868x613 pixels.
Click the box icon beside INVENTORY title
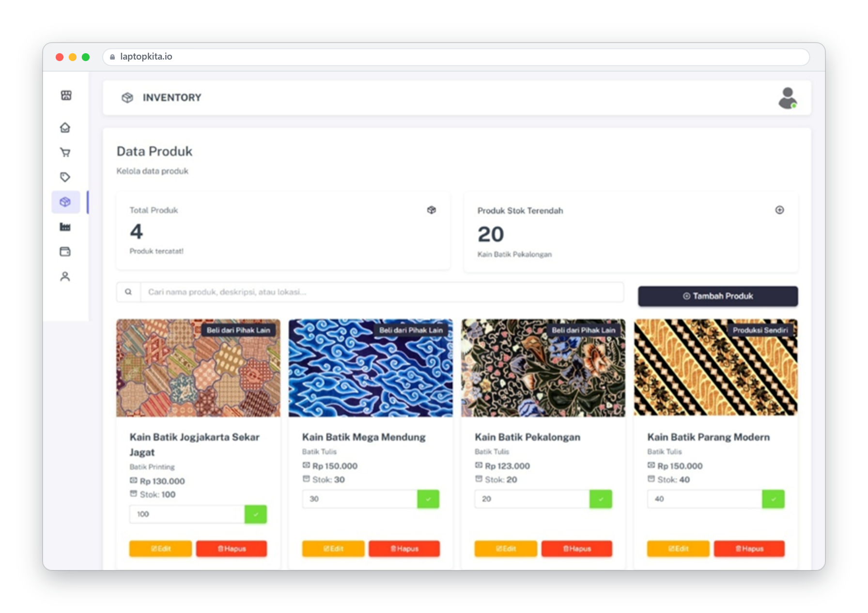coord(127,98)
